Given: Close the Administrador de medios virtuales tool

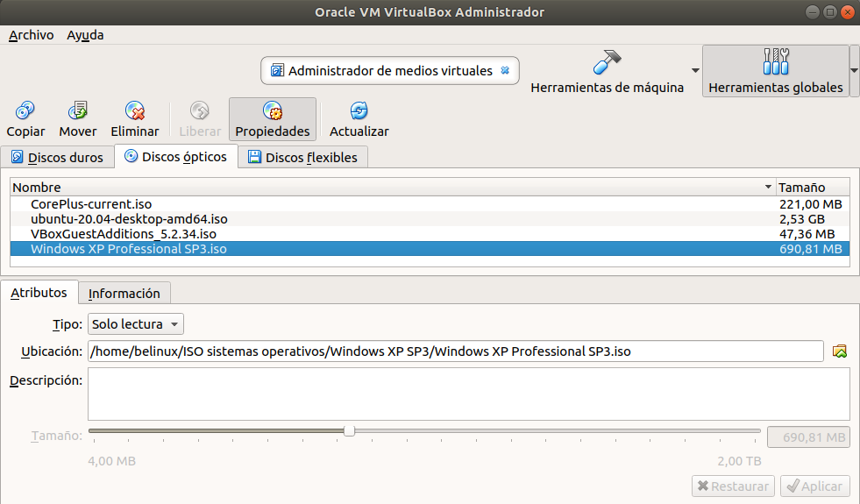Looking at the screenshot, I should point(505,70).
